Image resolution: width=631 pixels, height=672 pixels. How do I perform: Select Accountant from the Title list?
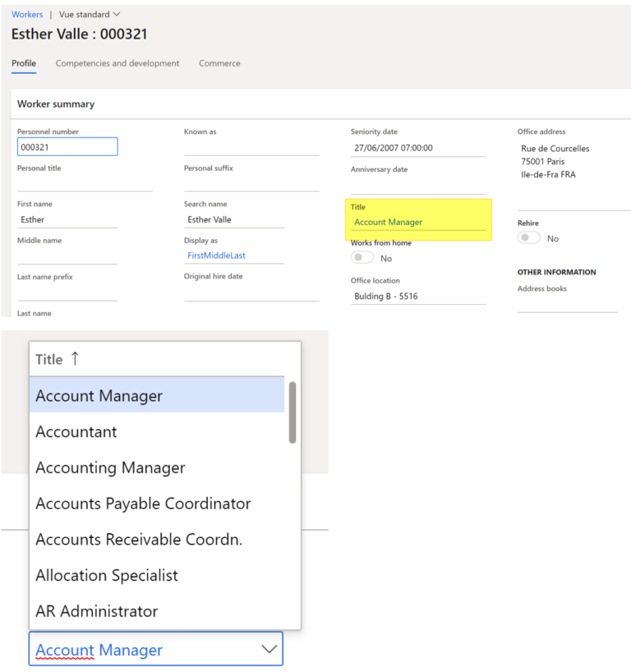click(x=76, y=431)
